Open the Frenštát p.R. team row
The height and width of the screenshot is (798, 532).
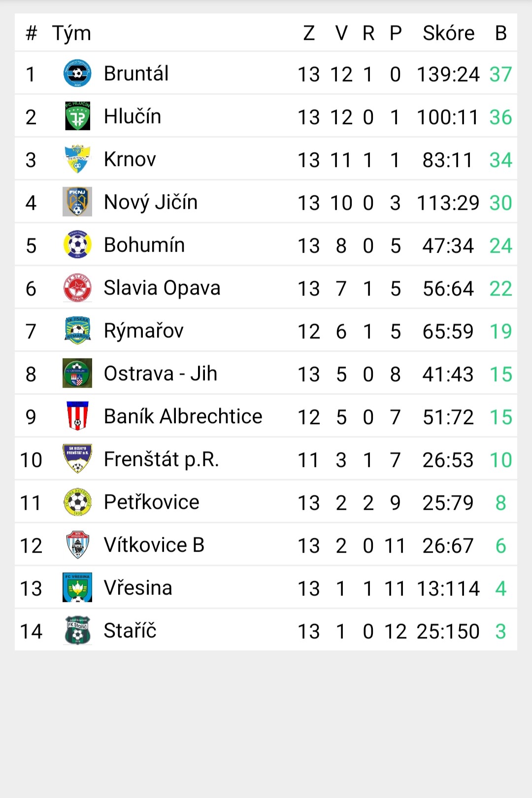[266, 459]
